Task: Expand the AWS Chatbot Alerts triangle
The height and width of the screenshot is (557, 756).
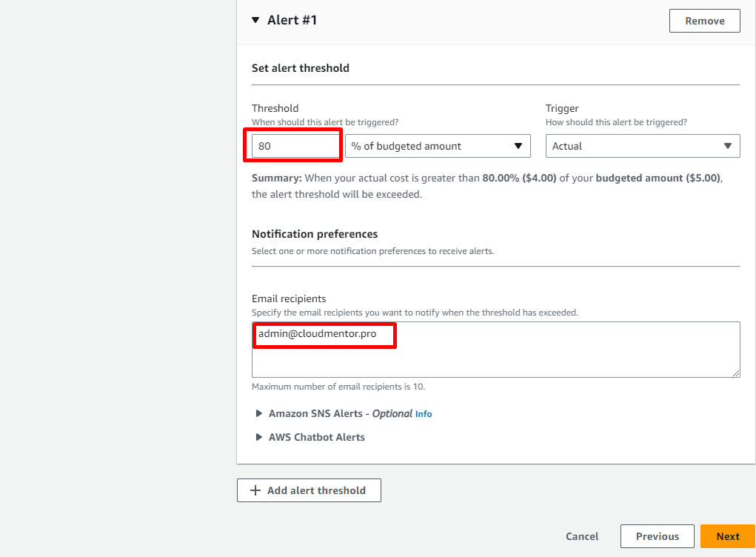Action: pyautogui.click(x=259, y=437)
